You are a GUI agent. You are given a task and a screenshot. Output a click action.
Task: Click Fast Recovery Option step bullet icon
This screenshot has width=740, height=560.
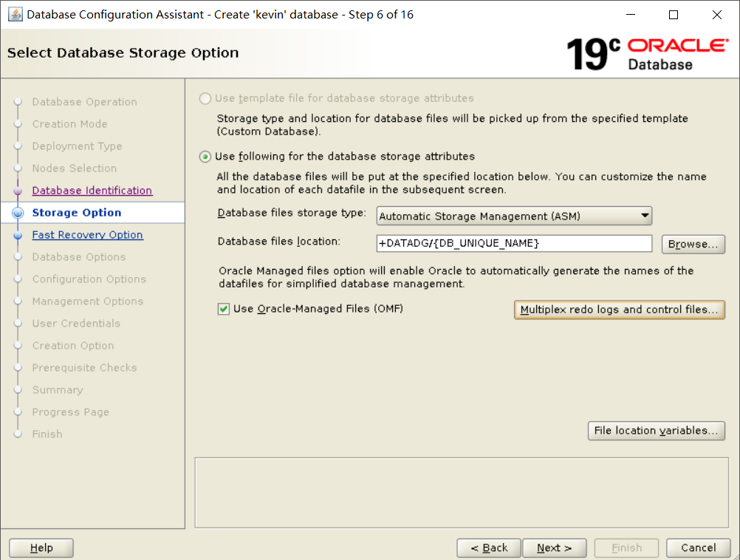(x=18, y=235)
